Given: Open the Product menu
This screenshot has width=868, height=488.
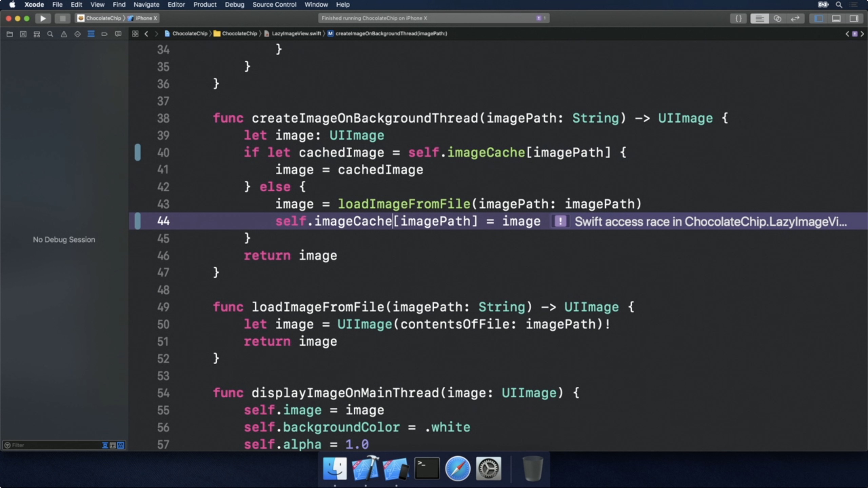Looking at the screenshot, I should [x=204, y=5].
